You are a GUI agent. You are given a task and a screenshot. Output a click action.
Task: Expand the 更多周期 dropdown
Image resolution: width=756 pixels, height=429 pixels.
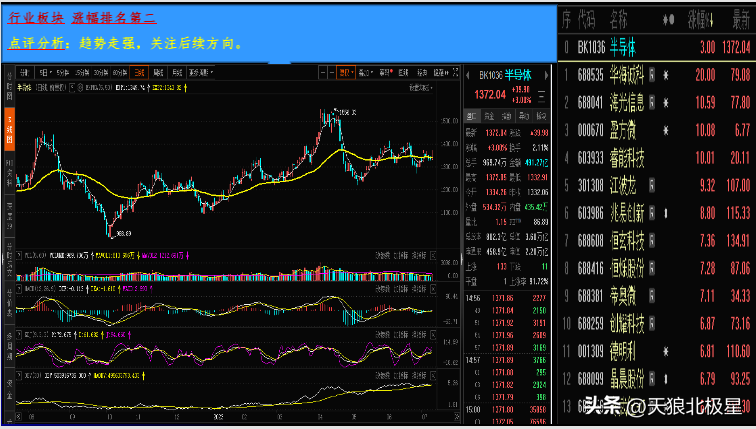[201, 73]
